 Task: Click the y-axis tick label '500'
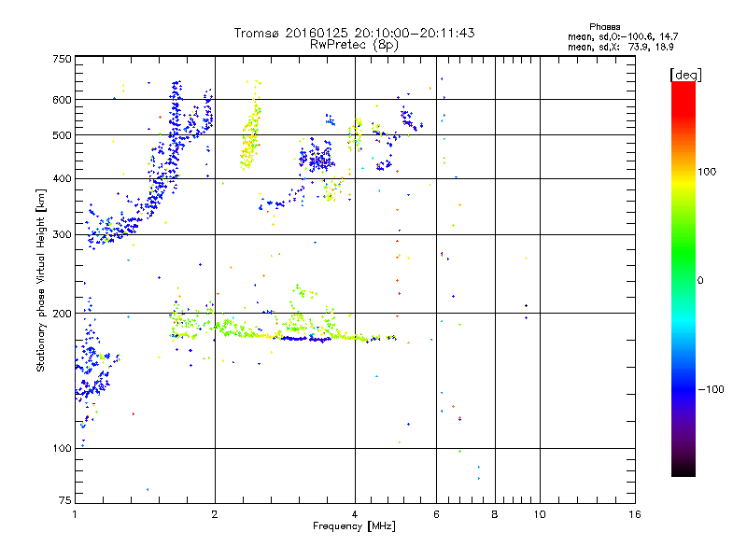62,135
